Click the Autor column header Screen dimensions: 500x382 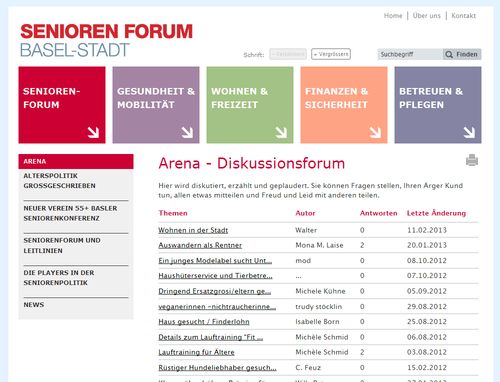tap(305, 213)
